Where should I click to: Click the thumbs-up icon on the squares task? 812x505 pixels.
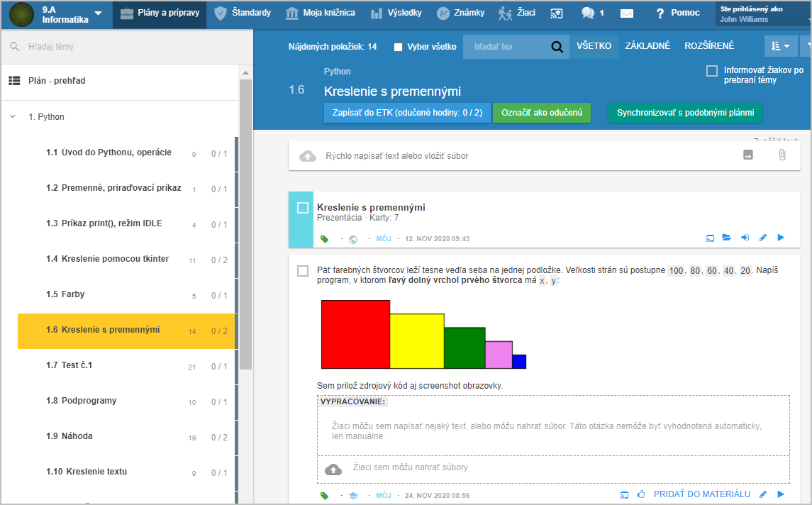(641, 494)
